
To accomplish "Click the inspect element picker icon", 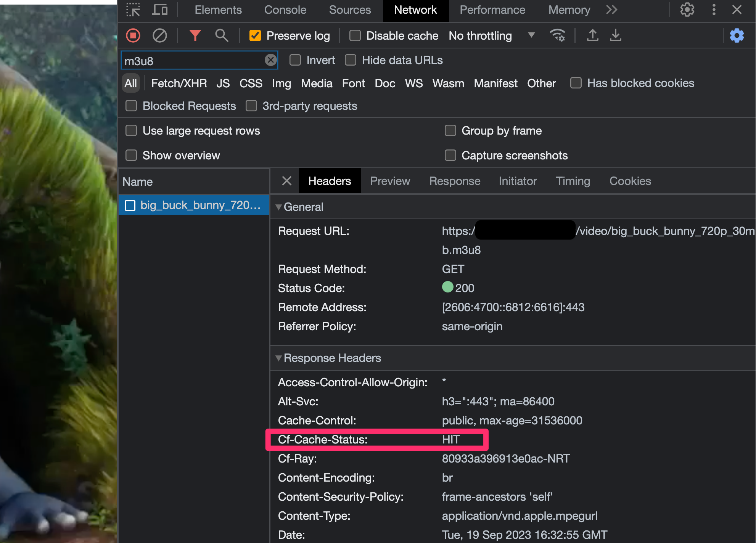I will 133,10.
